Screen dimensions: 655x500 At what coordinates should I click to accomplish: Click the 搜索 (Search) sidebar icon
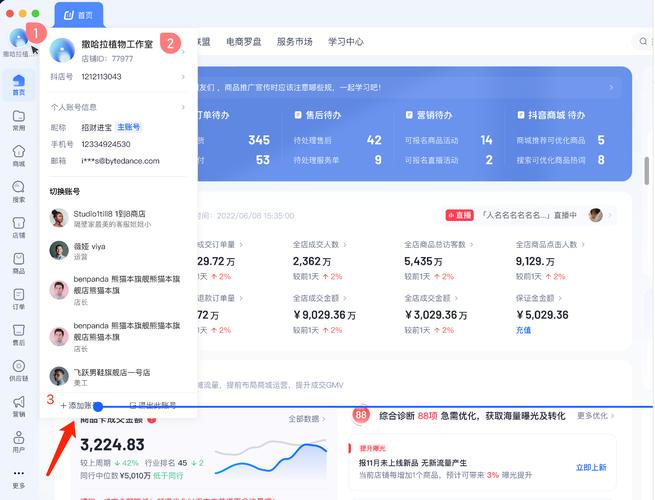(19, 189)
